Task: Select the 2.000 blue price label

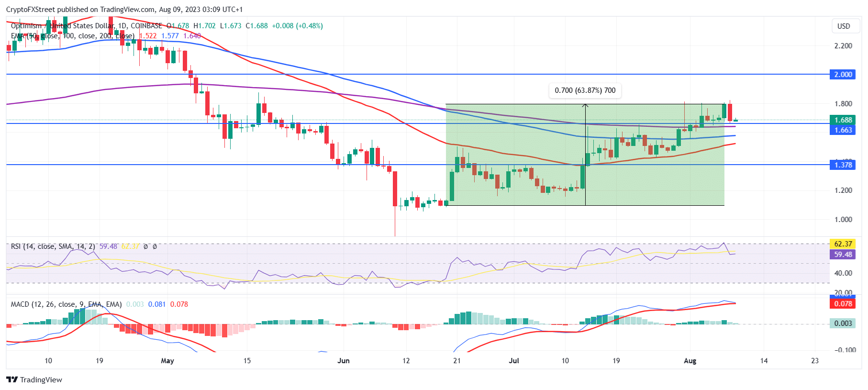Action: pyautogui.click(x=843, y=74)
